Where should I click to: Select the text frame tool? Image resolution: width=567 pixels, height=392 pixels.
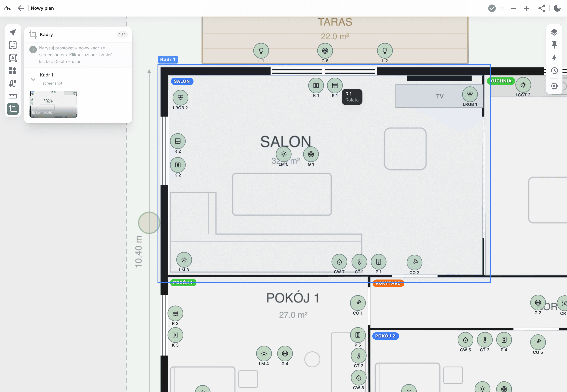click(13, 58)
